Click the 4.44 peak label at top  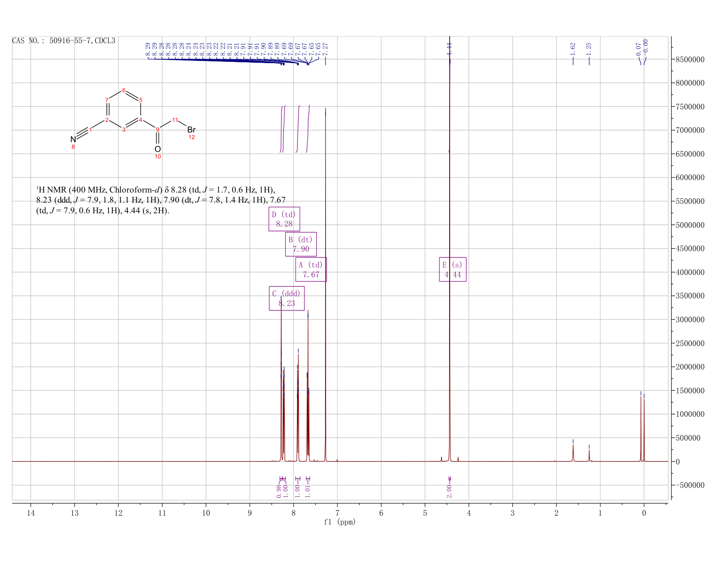(x=450, y=49)
